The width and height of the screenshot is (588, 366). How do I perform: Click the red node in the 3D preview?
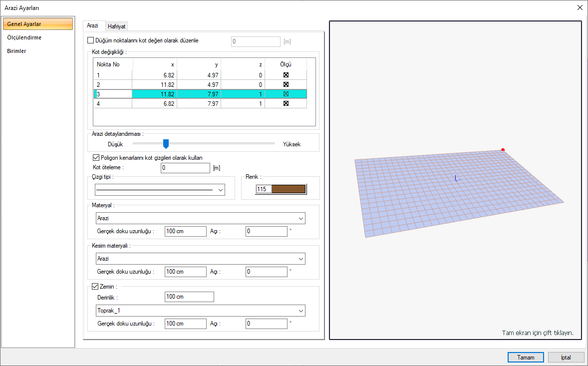(503, 149)
